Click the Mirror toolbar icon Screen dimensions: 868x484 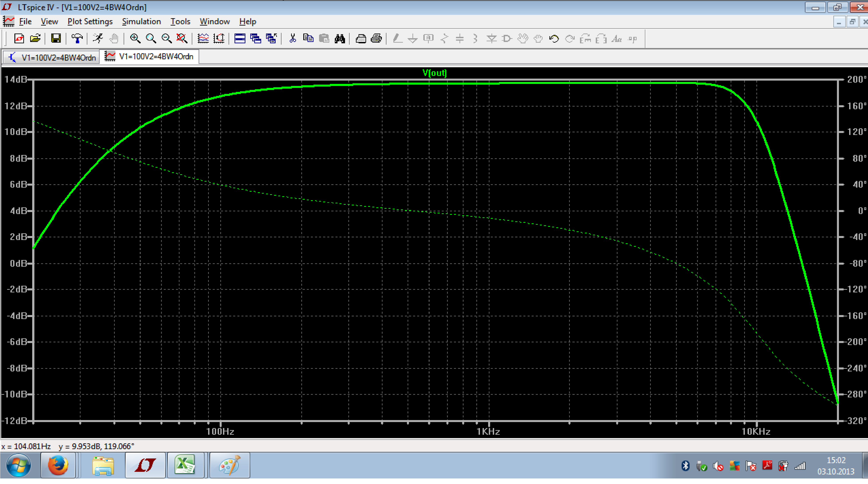tap(601, 38)
